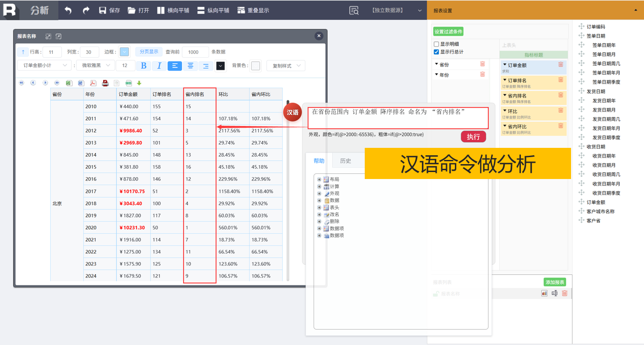
Task: Click the red printer icon
Action: point(105,83)
